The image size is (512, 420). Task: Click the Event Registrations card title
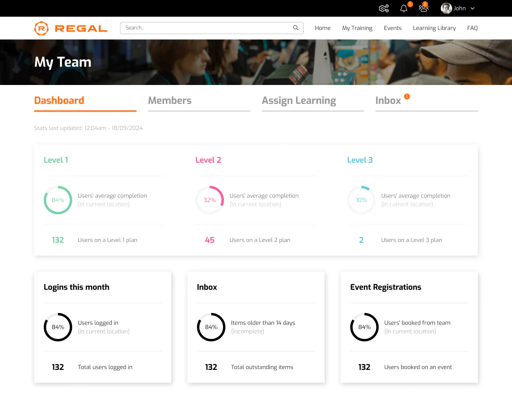(385, 287)
